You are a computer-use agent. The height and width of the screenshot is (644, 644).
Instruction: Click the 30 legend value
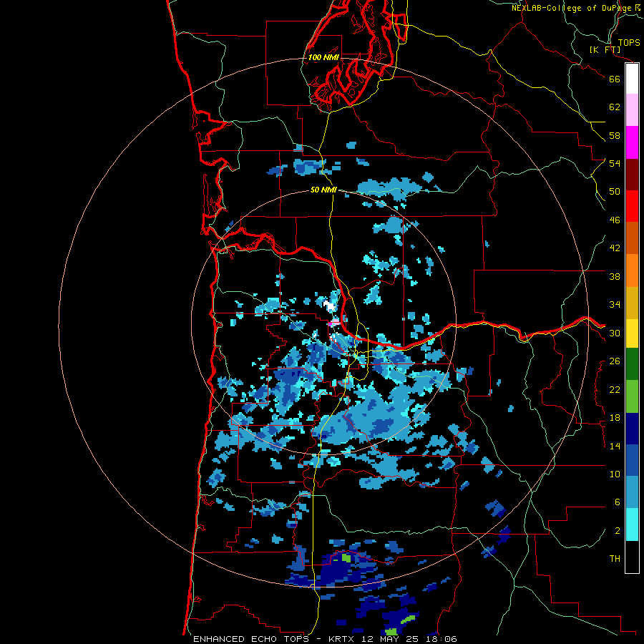click(x=615, y=333)
